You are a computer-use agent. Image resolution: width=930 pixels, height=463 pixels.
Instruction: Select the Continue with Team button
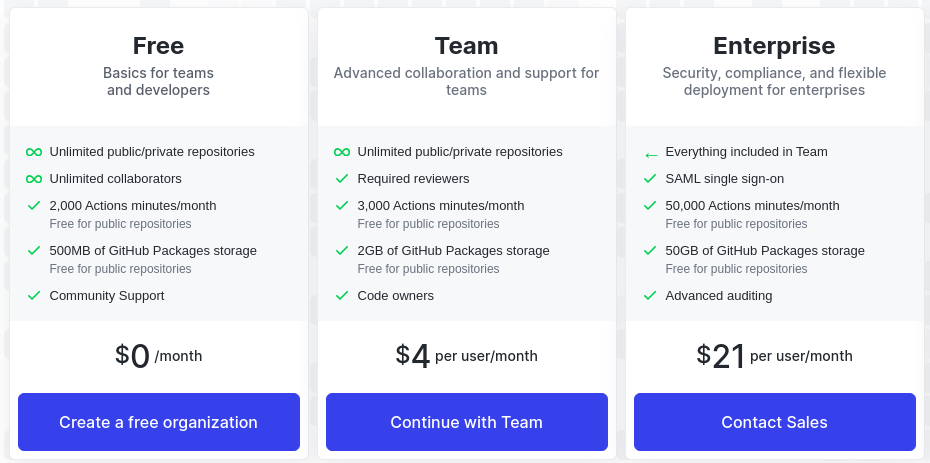(467, 422)
